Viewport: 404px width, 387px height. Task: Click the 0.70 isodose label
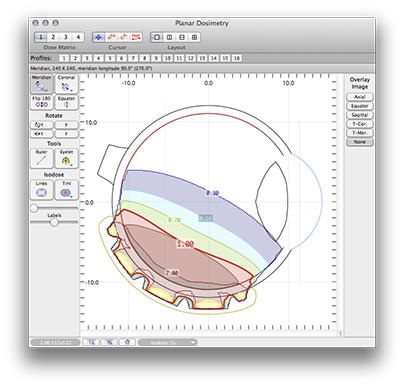tap(174, 220)
